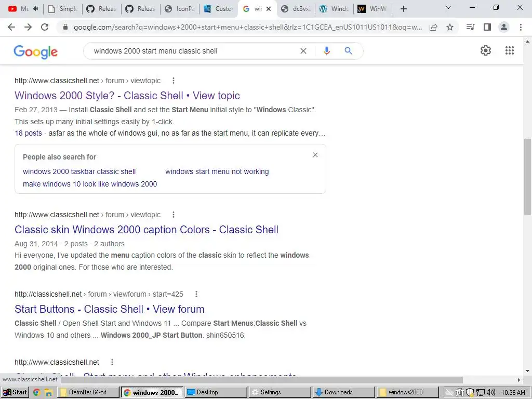Switch to the first GitHub Releases tab

(102, 9)
